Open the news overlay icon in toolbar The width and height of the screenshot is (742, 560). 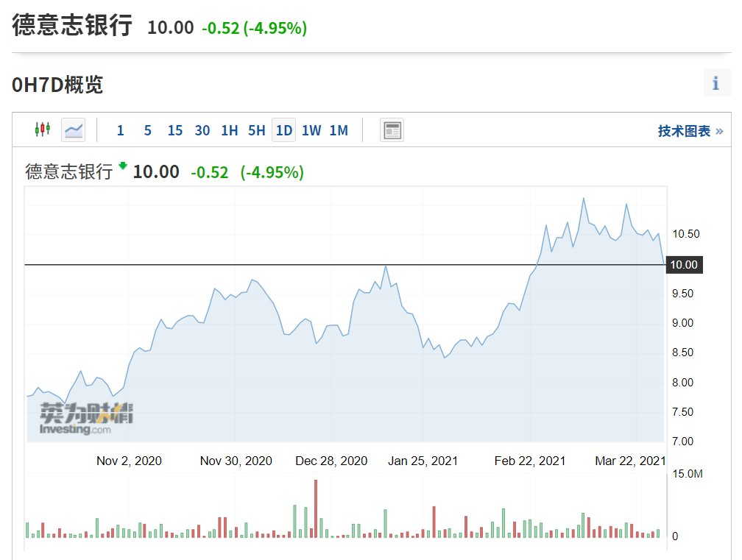[392, 130]
